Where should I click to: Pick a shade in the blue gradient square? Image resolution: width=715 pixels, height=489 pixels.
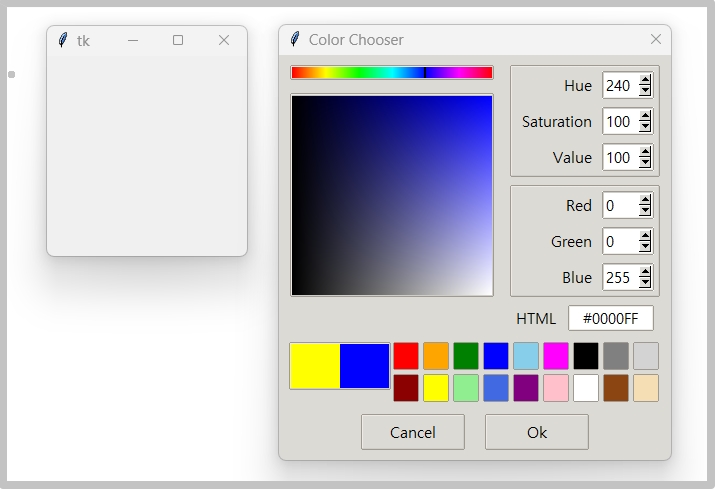tap(392, 195)
